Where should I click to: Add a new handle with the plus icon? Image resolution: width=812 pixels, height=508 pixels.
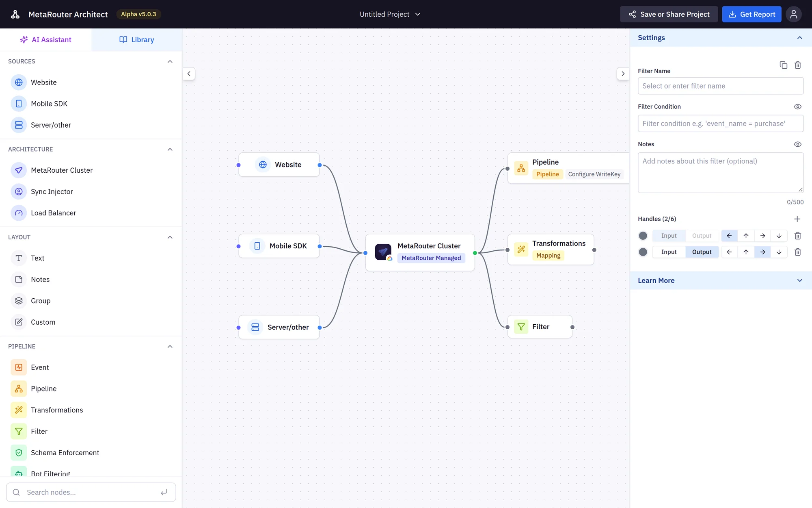coord(797,219)
